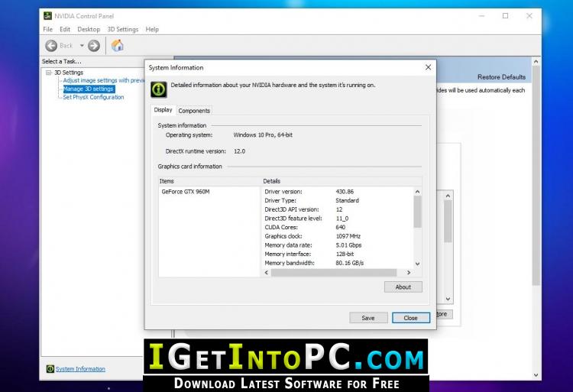Click the Back arrow navigation icon
The image size is (573, 392).
pos(51,46)
